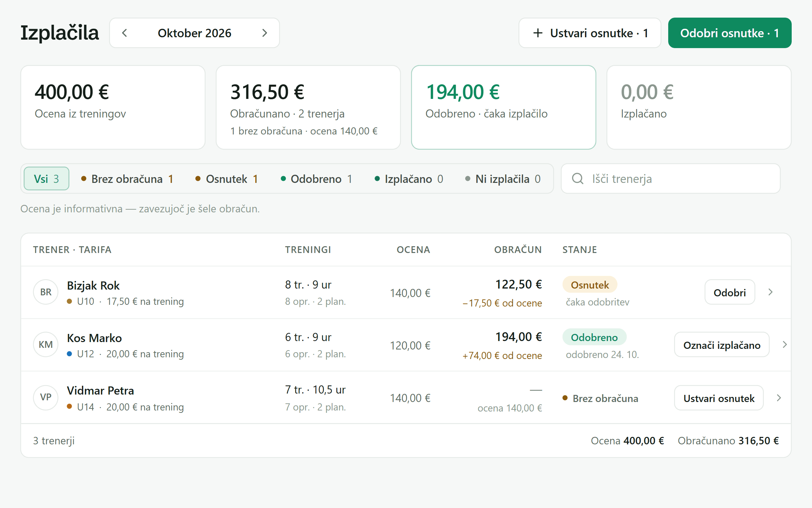Go to next month arrow
Image resolution: width=812 pixels, height=508 pixels.
(x=265, y=33)
